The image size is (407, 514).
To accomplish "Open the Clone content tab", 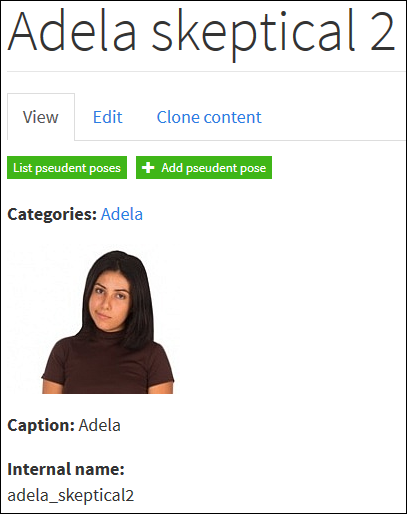I will coord(209,117).
